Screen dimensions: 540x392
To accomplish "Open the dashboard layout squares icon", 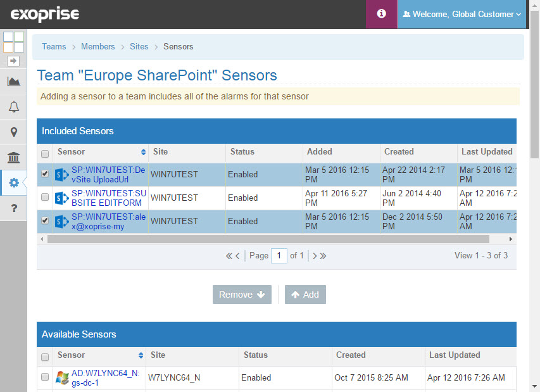I will pyautogui.click(x=13, y=42).
